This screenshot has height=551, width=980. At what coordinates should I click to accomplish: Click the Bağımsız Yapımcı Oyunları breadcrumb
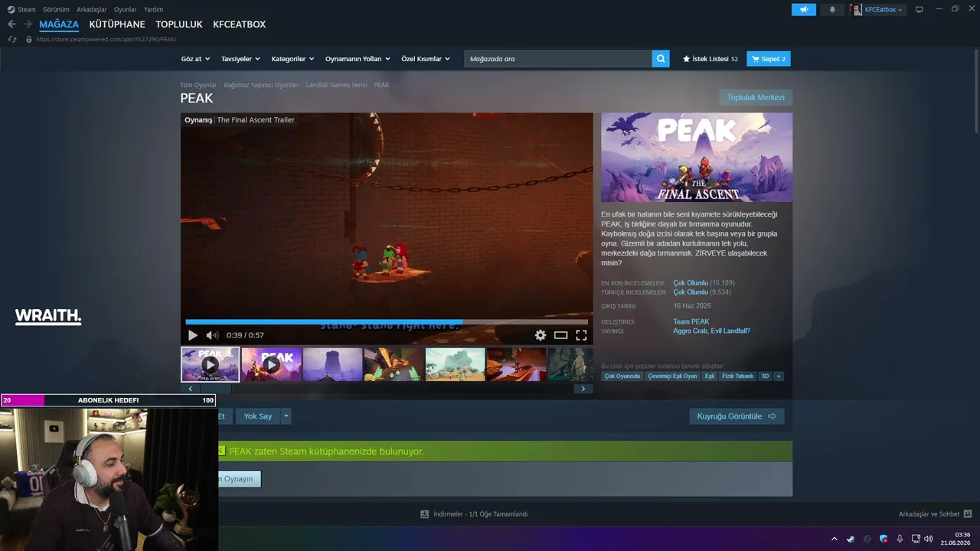pos(261,85)
